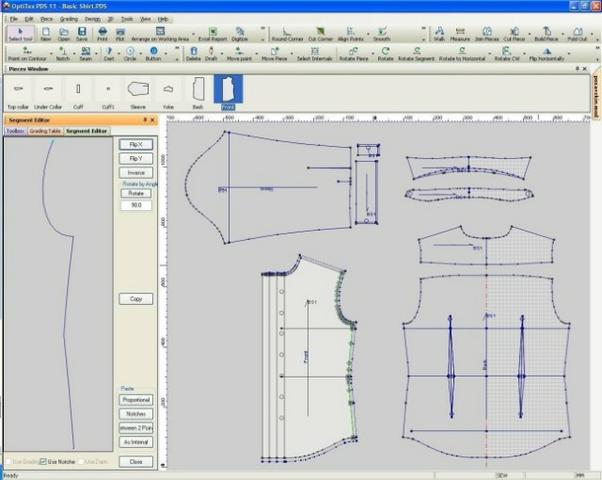The height and width of the screenshot is (480, 602).
Task: Click the Flip X button
Action: click(136, 144)
